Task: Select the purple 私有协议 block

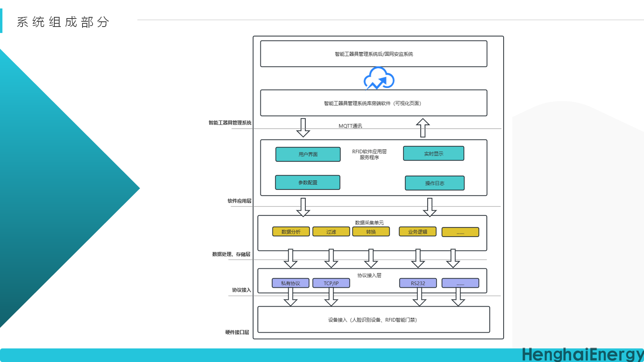Action: [x=290, y=283]
